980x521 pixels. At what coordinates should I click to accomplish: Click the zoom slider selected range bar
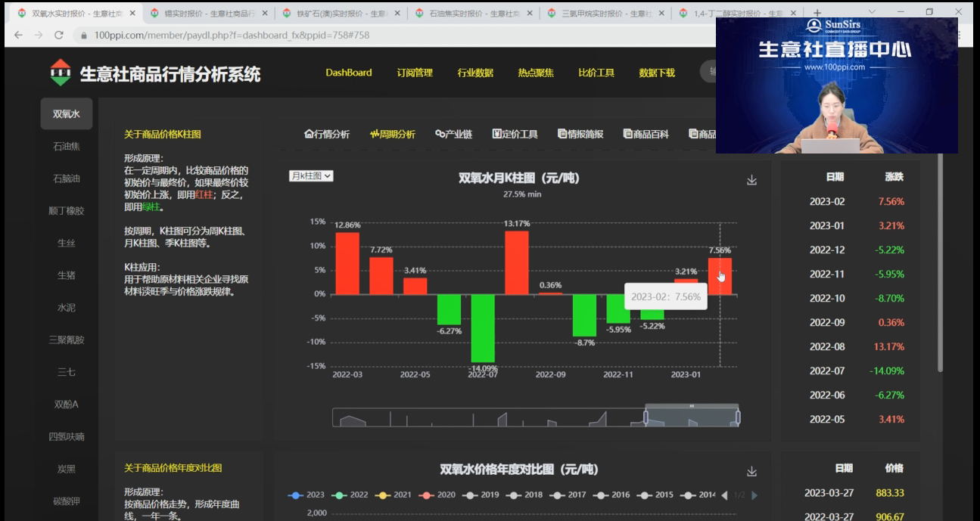pyautogui.click(x=692, y=406)
